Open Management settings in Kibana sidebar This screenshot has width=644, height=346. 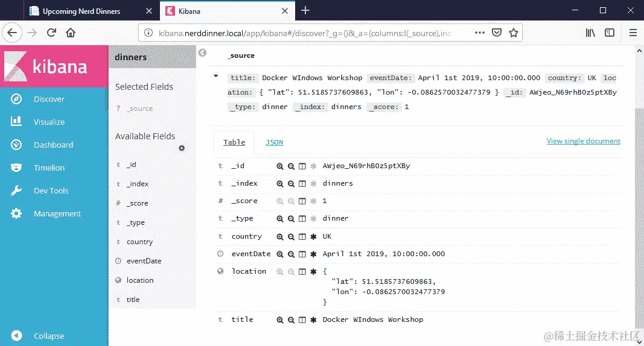[x=57, y=214]
